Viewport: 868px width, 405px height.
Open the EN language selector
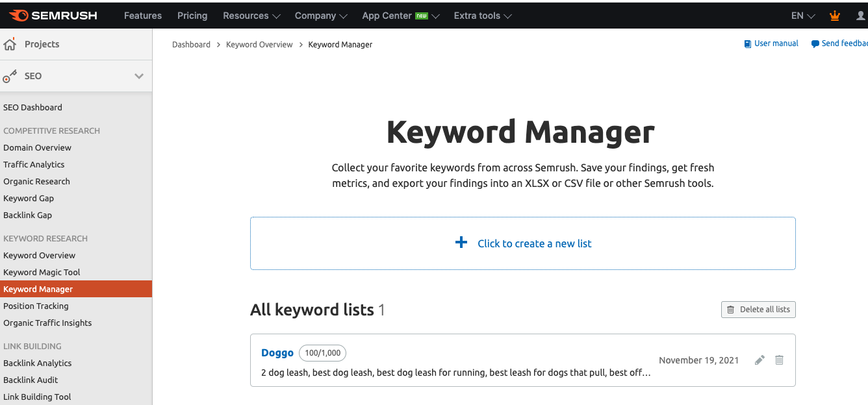(803, 16)
